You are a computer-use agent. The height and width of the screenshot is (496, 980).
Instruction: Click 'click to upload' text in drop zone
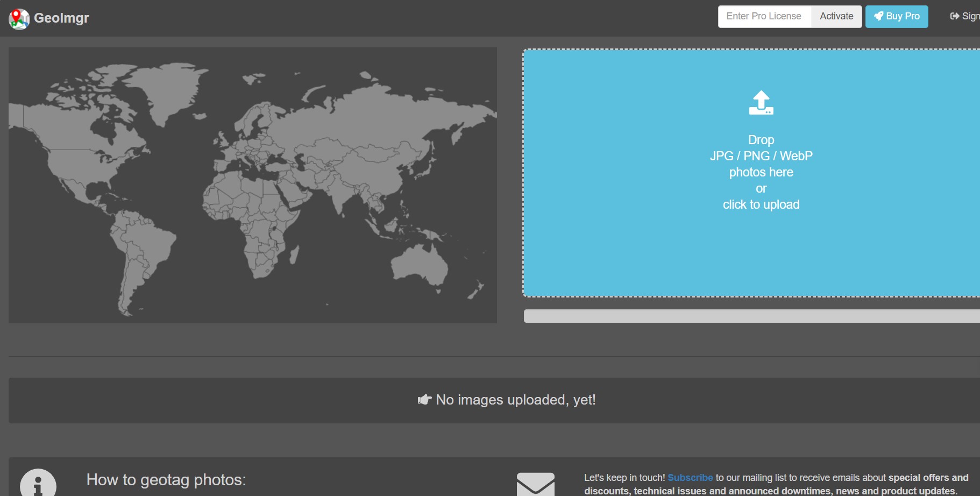[x=761, y=204]
